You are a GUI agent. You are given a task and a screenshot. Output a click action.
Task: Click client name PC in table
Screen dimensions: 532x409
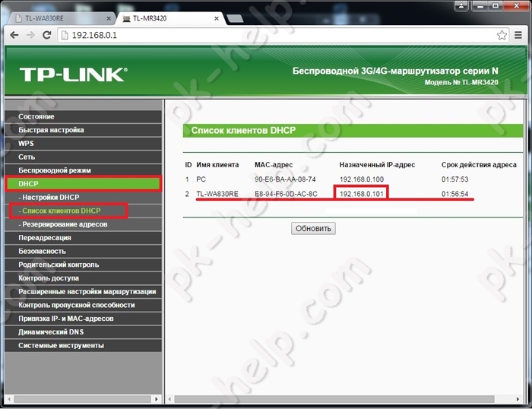(201, 179)
